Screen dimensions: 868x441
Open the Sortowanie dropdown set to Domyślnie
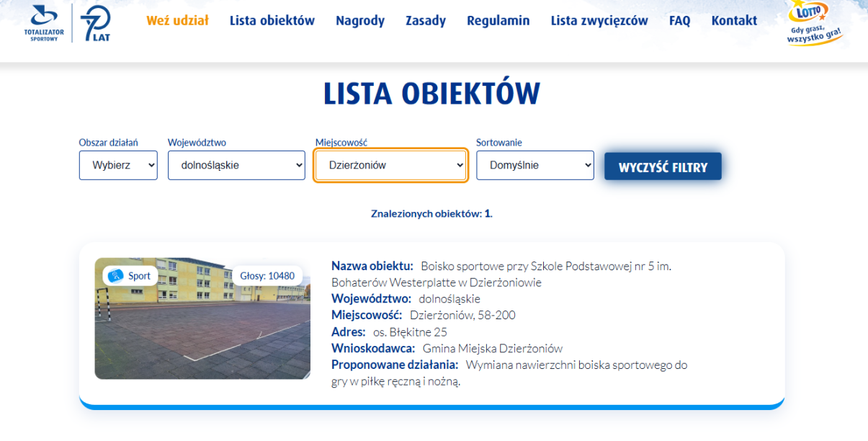[534, 165]
